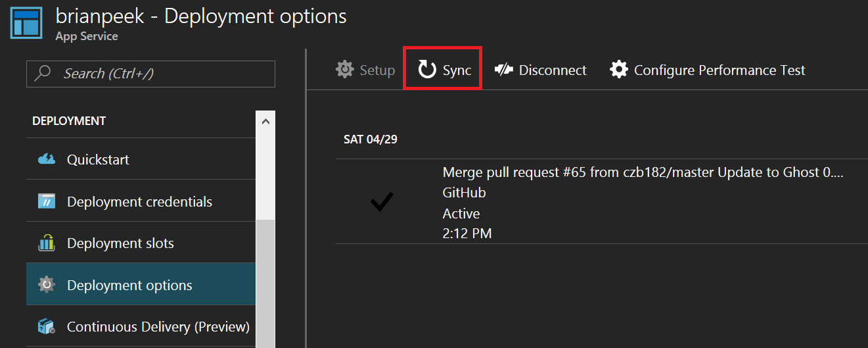This screenshot has height=348, width=868.
Task: Open the Quickstart menu item
Action: (141, 159)
